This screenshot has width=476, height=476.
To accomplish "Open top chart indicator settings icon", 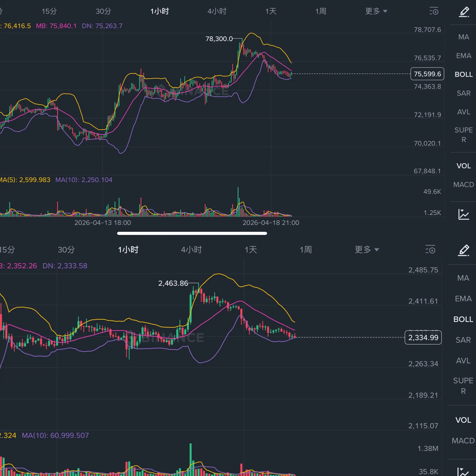I will coord(434,11).
